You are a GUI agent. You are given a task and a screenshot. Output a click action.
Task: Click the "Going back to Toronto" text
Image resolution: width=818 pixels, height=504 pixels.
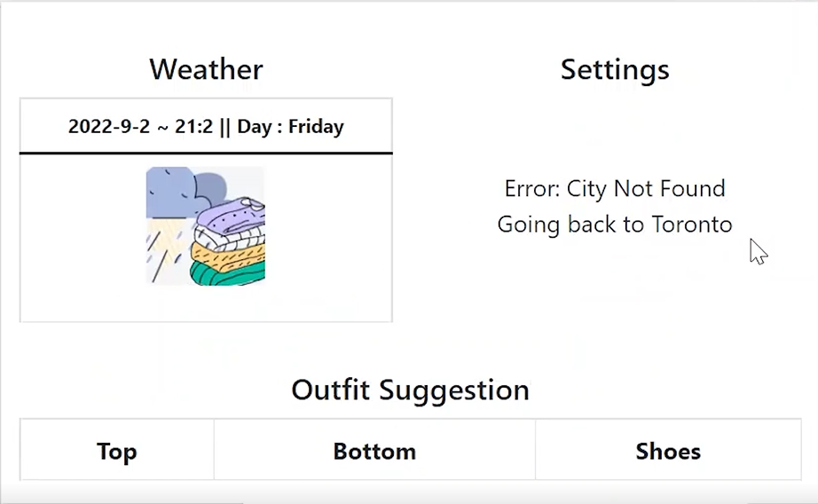(615, 224)
